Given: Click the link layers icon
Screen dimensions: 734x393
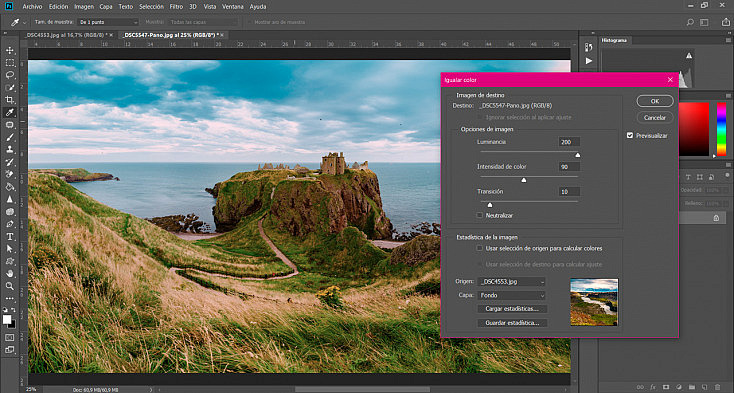Looking at the screenshot, I should pyautogui.click(x=640, y=387).
